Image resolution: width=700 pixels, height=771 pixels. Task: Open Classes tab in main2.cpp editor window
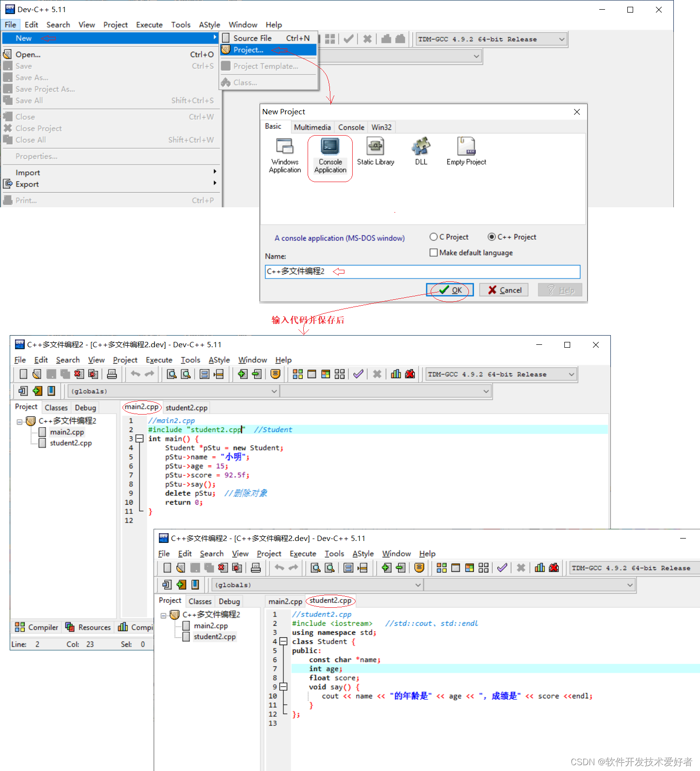[x=56, y=408]
